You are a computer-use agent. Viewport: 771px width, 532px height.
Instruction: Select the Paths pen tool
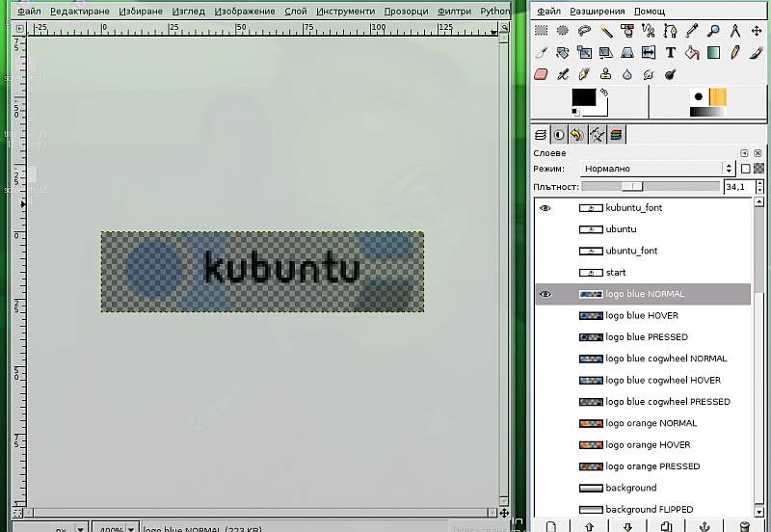point(670,31)
